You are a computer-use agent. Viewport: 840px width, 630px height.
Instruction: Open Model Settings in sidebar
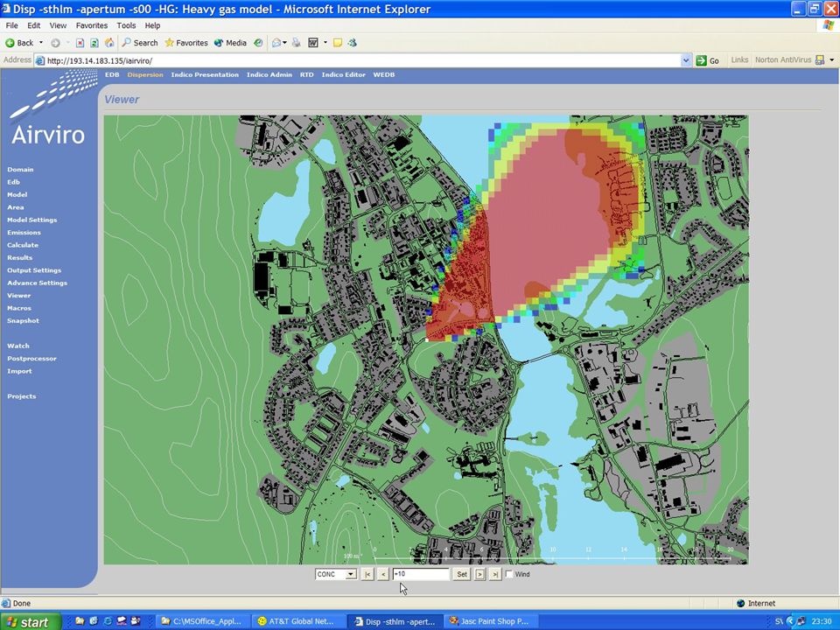point(32,220)
